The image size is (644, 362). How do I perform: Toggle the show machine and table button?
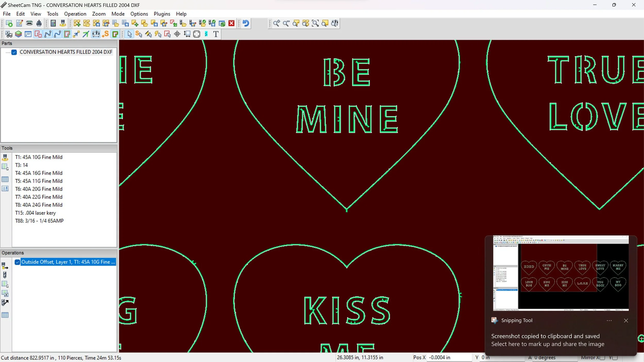point(96,34)
